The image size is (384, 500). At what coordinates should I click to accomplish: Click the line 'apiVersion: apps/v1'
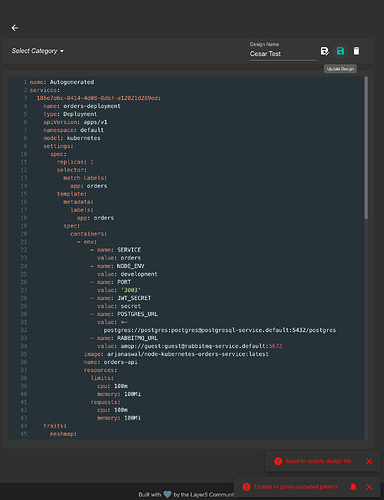[x=75, y=122]
